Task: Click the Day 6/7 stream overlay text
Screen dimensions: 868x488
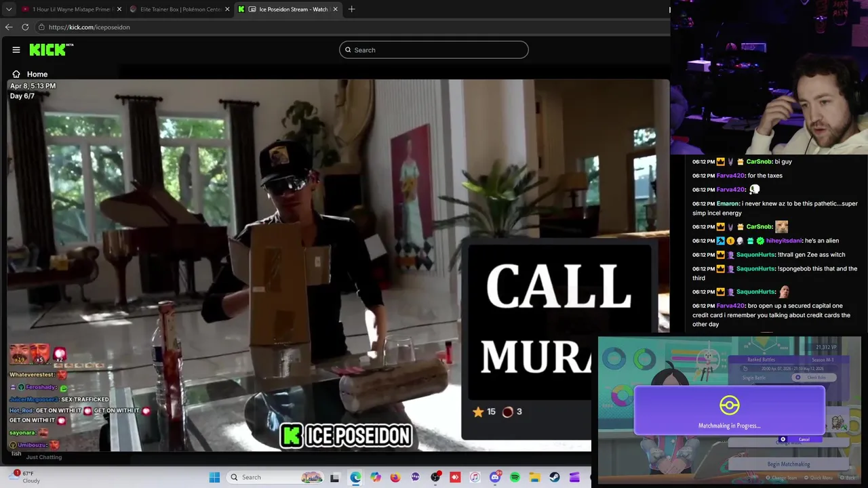Action: pos(22,96)
